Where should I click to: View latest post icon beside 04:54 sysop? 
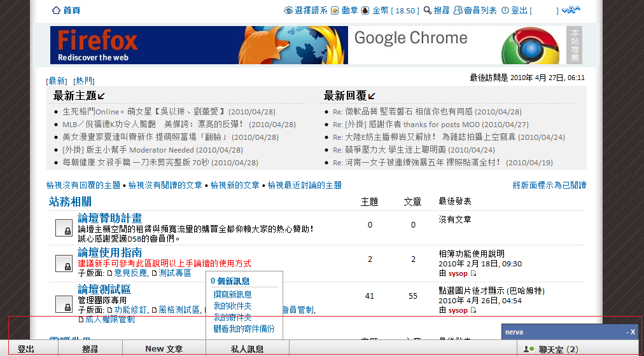pos(473,310)
